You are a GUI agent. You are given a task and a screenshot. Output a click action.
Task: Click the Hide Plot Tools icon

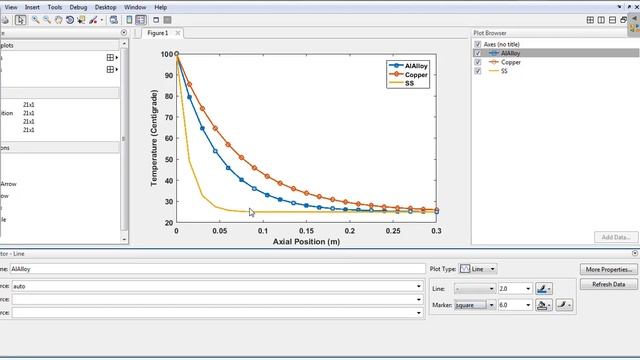click(156, 20)
